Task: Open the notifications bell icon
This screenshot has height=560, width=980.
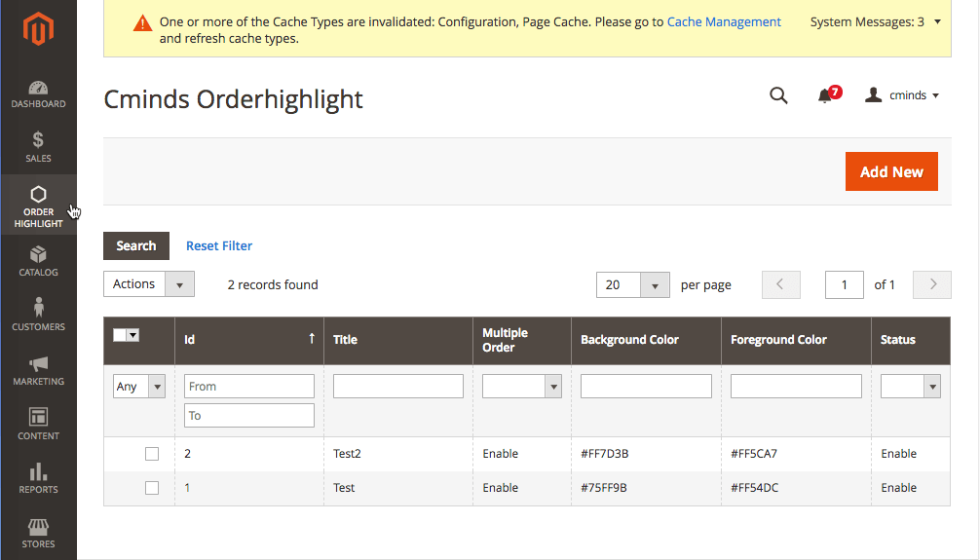Action: click(825, 95)
